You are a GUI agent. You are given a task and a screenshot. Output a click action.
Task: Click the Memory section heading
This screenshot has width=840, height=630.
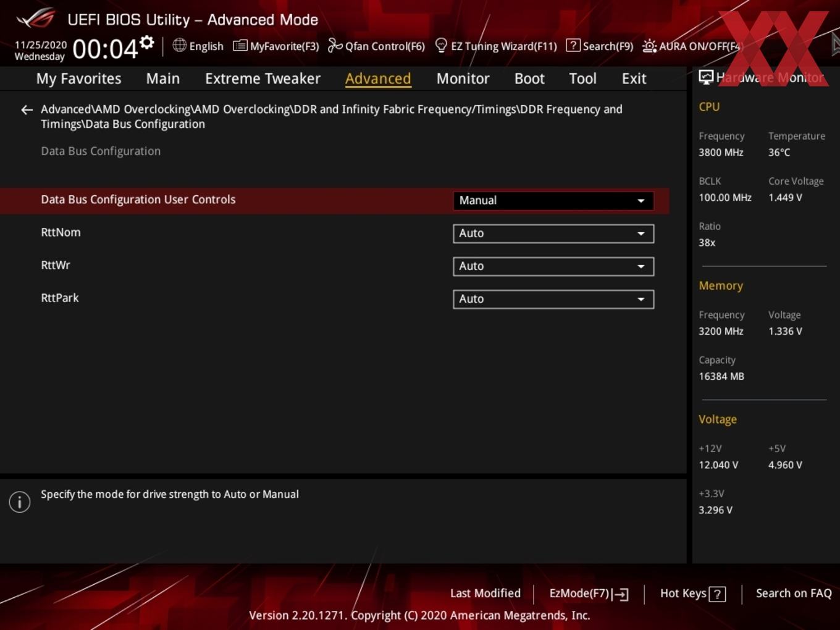click(721, 286)
